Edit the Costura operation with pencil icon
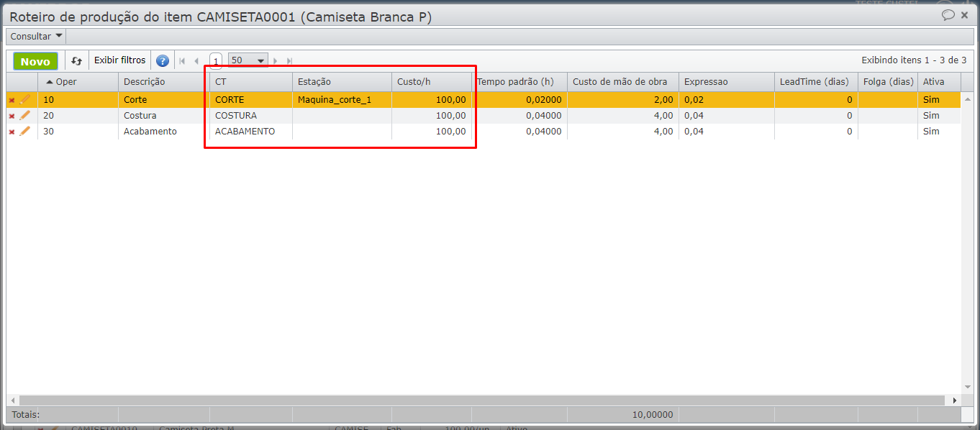Image resolution: width=980 pixels, height=430 pixels. point(25,115)
